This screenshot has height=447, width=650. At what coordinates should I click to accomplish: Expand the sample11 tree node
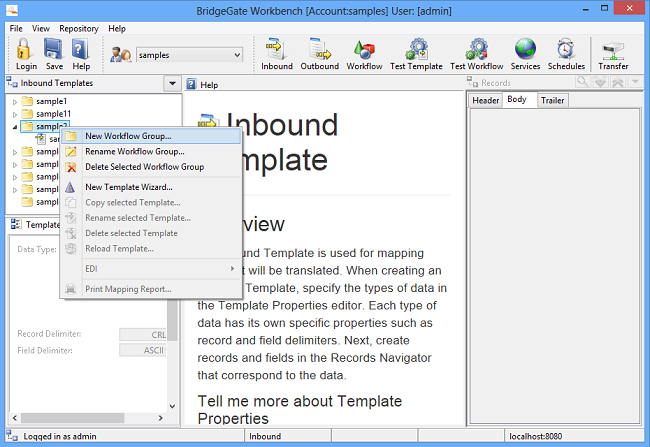pyautogui.click(x=15, y=114)
